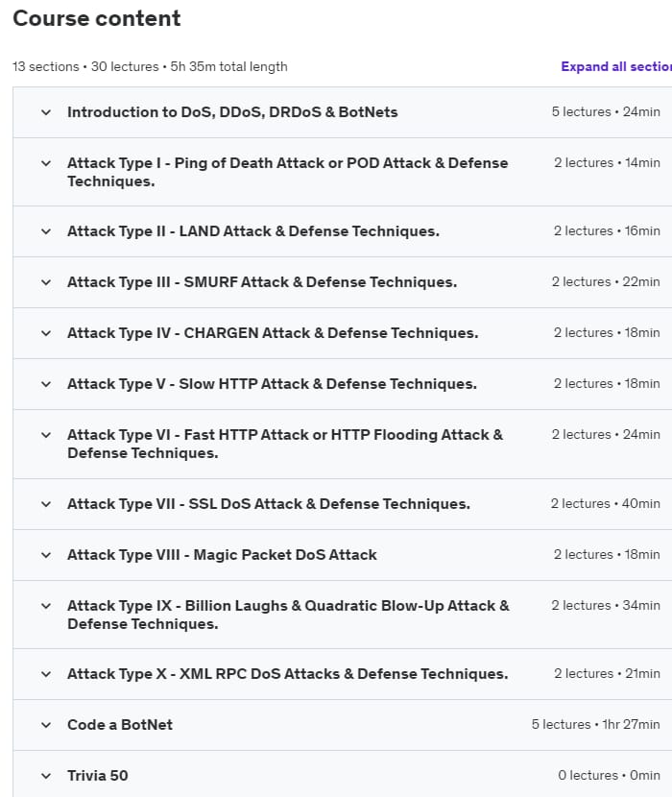Expand chevron for Introduction to DoS, DDoS section
This screenshot has width=672, height=797.
click(46, 112)
